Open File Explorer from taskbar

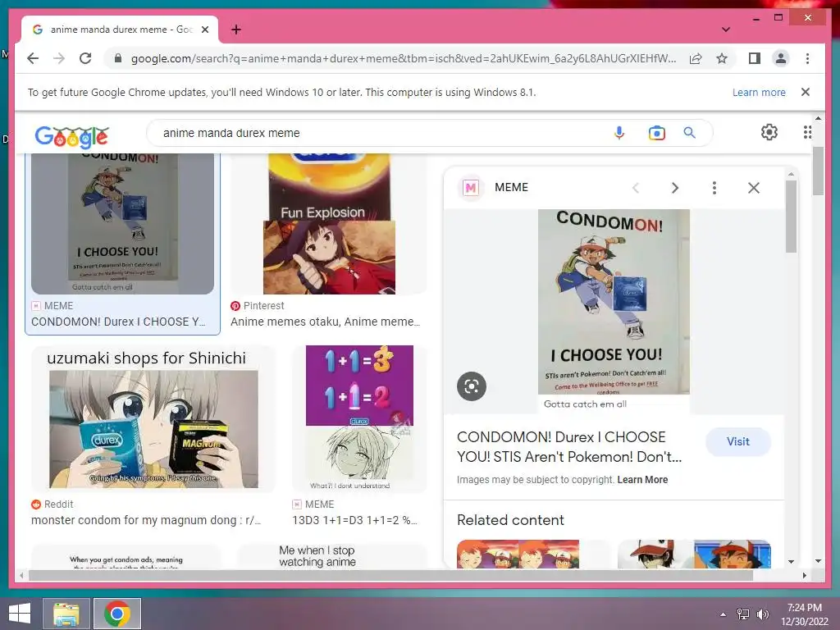[66, 614]
